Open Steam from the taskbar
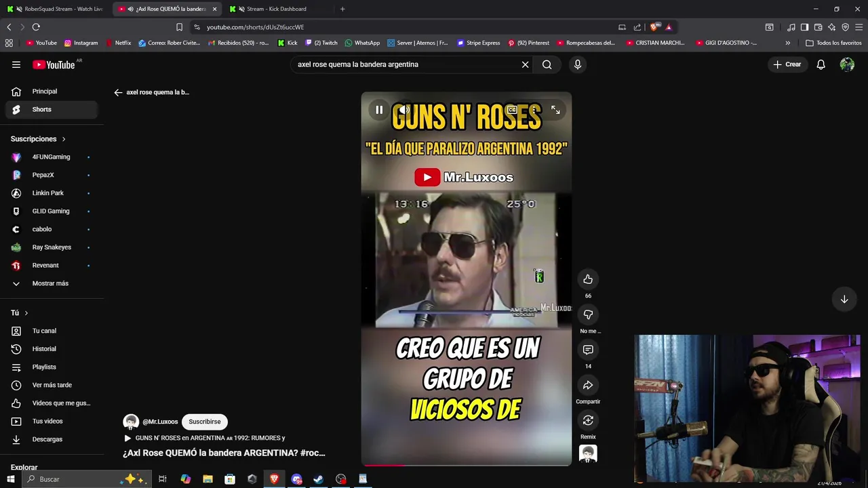868x488 pixels. [x=318, y=479]
